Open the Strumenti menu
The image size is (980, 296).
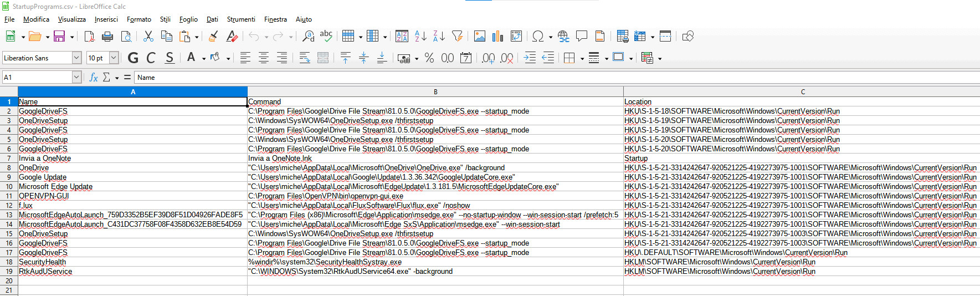point(241,19)
